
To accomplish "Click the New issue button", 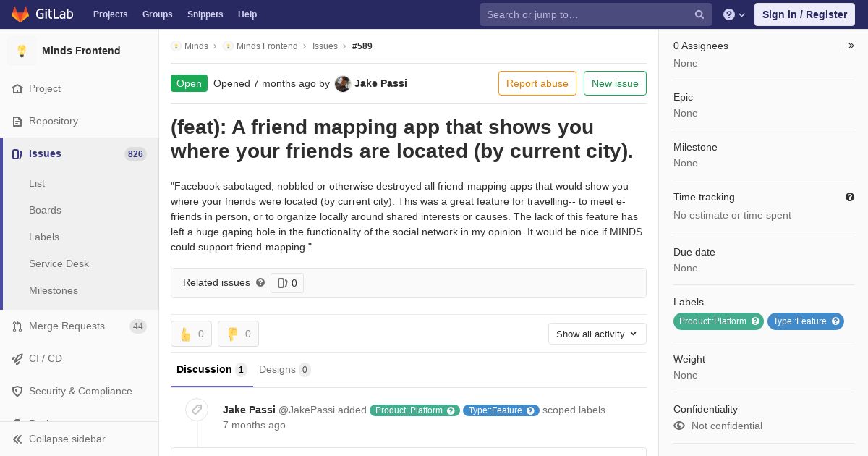I will click(615, 83).
